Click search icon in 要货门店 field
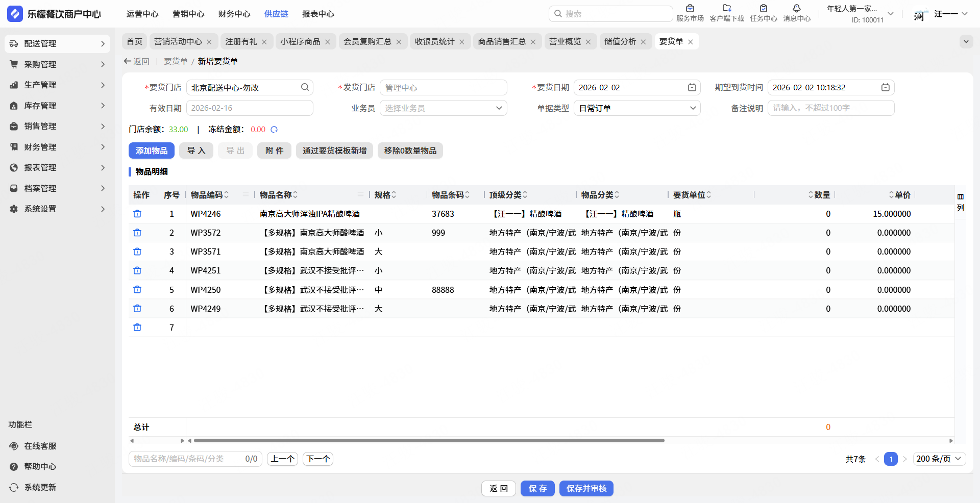 click(x=305, y=87)
